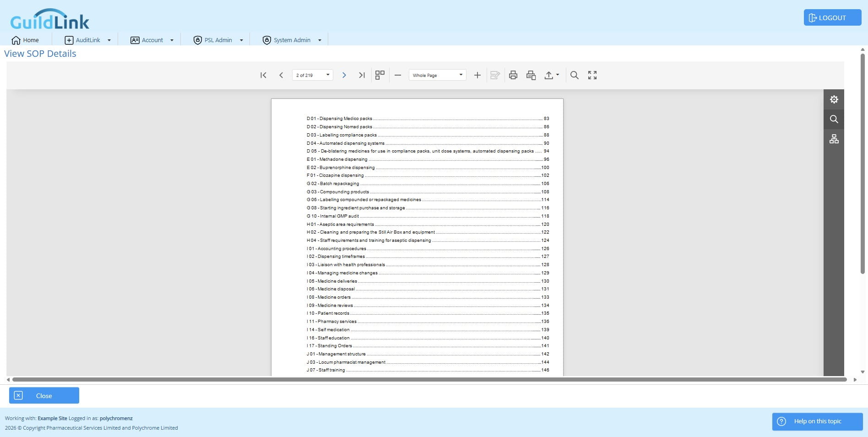Go to previous page arrow
Viewport: 868px width, 437px height.
tap(281, 75)
